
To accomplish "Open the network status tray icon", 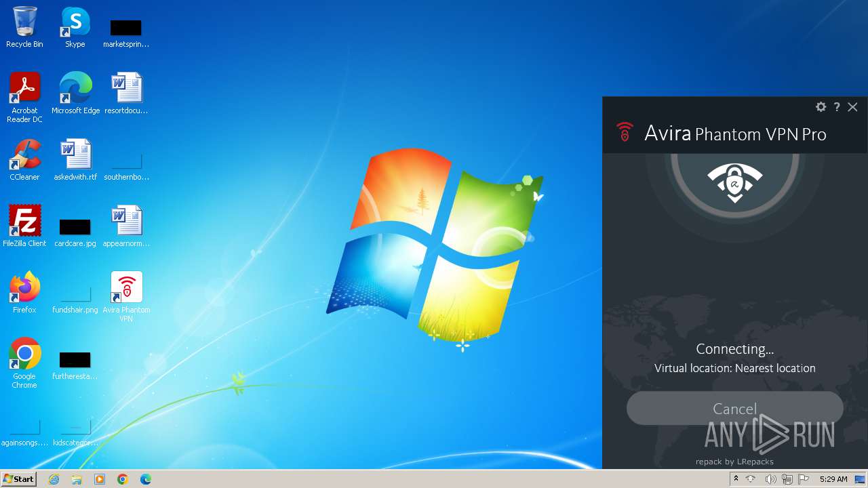I will (787, 479).
